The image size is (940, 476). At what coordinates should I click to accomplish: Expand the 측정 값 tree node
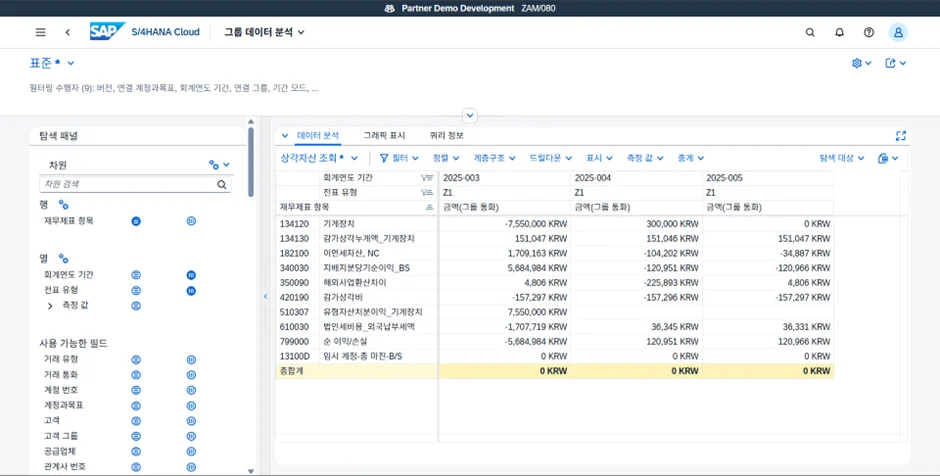pyautogui.click(x=50, y=306)
